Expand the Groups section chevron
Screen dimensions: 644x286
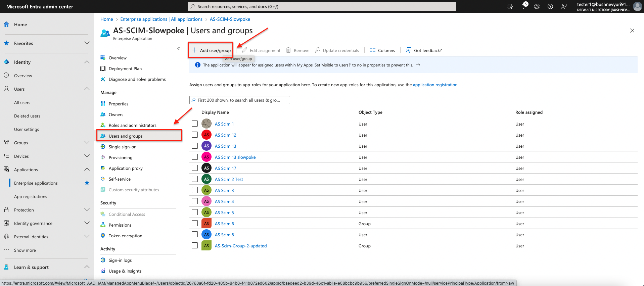click(87, 142)
